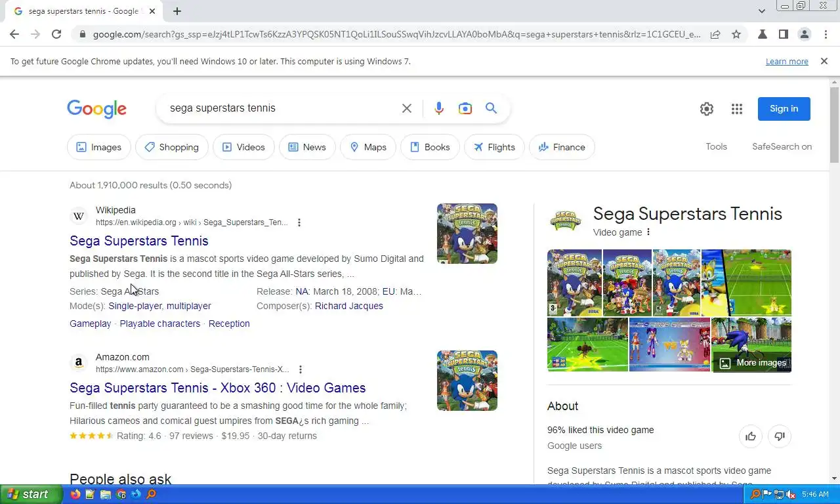
Task: Open more options for the Amazon result
Action: [x=301, y=369]
